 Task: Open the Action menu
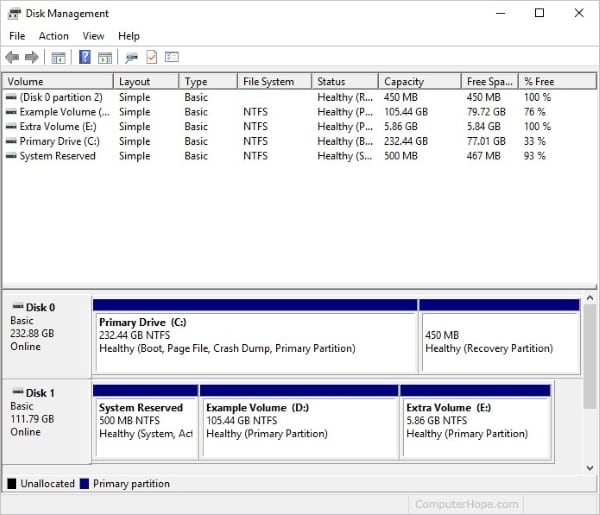[54, 36]
